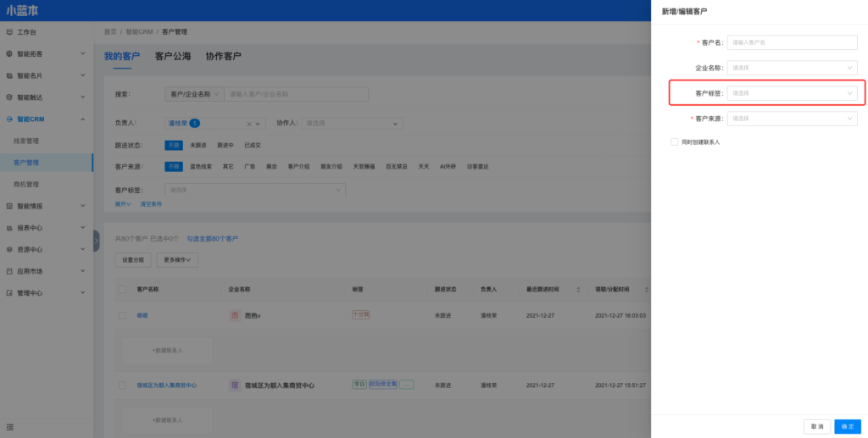868x438 pixels.
Task: Click the 确定 confirm button
Action: [x=848, y=426]
